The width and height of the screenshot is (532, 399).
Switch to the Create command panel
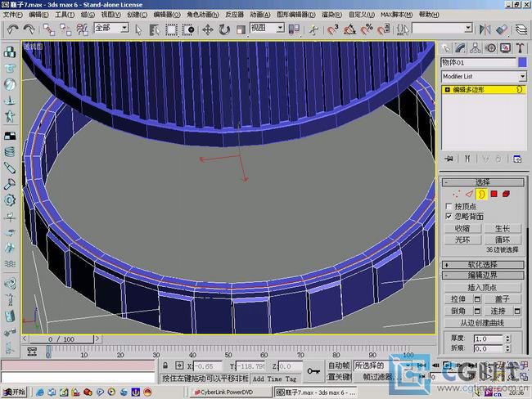tap(446, 48)
